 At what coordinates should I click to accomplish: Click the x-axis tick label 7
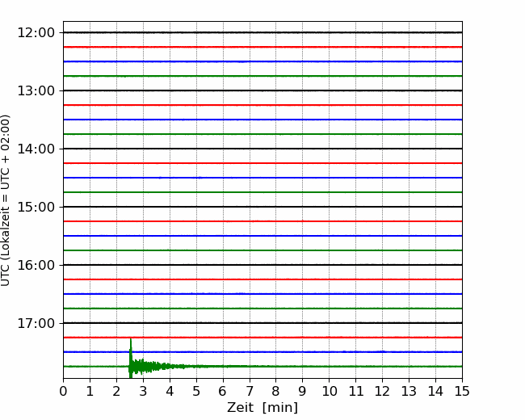pyautogui.click(x=250, y=391)
